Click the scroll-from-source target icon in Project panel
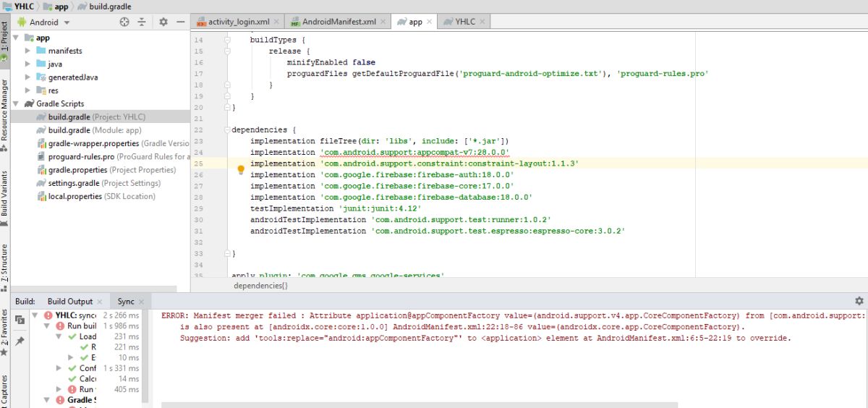 (x=124, y=22)
